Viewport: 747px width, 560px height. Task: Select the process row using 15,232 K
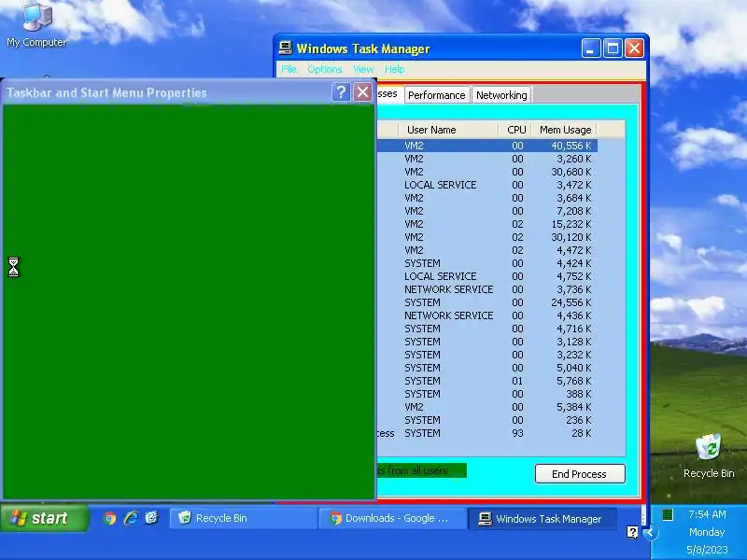tap(486, 224)
